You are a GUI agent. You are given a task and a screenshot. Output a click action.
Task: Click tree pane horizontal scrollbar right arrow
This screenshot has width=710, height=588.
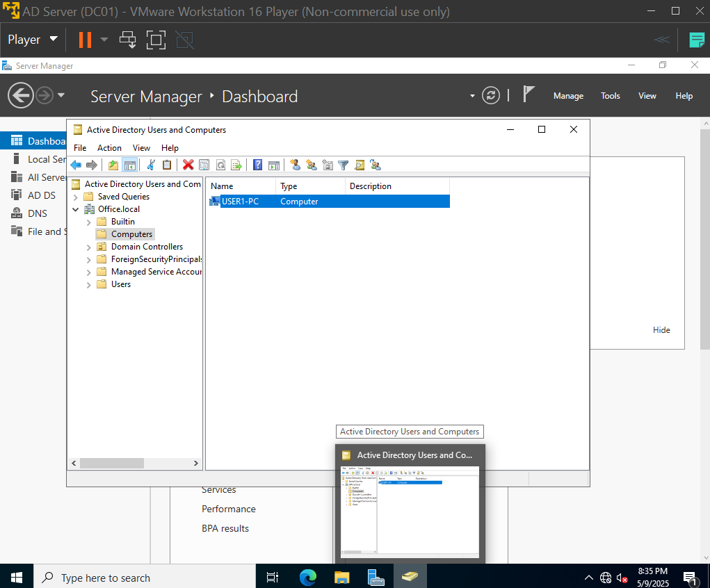tap(195, 463)
